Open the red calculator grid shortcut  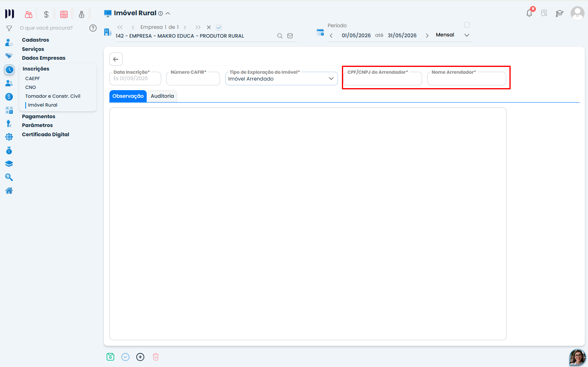coord(64,14)
